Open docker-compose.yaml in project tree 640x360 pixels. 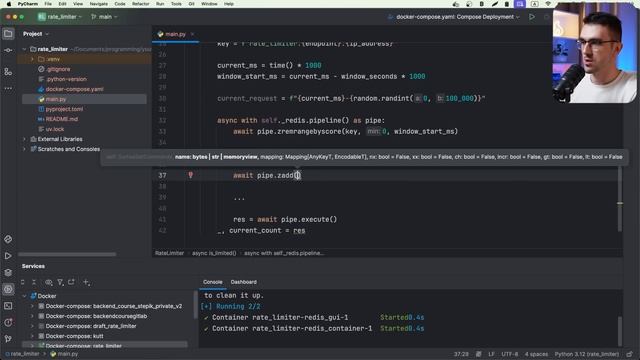(74, 89)
